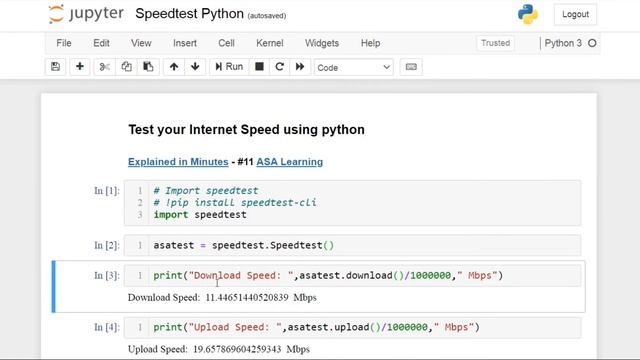Click the Download Speed 11.44651440520839 Mbps output

[x=222, y=298]
